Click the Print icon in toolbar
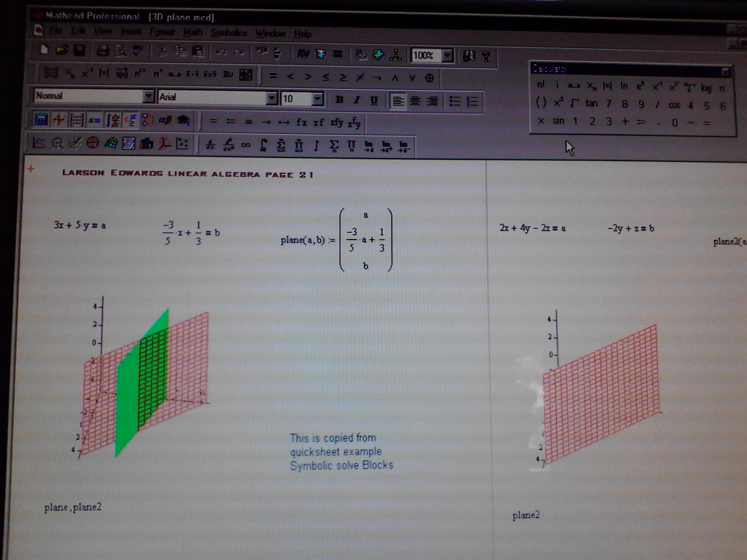 (103, 51)
